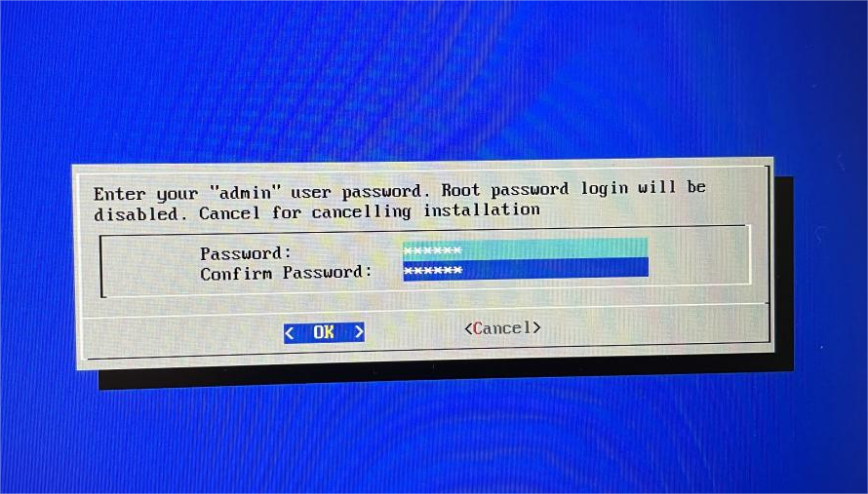This screenshot has width=868, height=494.
Task: Click the OK button
Action: pos(324,332)
